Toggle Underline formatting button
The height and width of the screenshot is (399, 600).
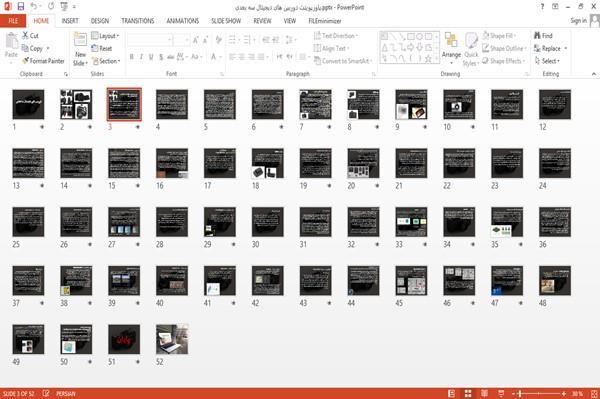[x=151, y=57]
